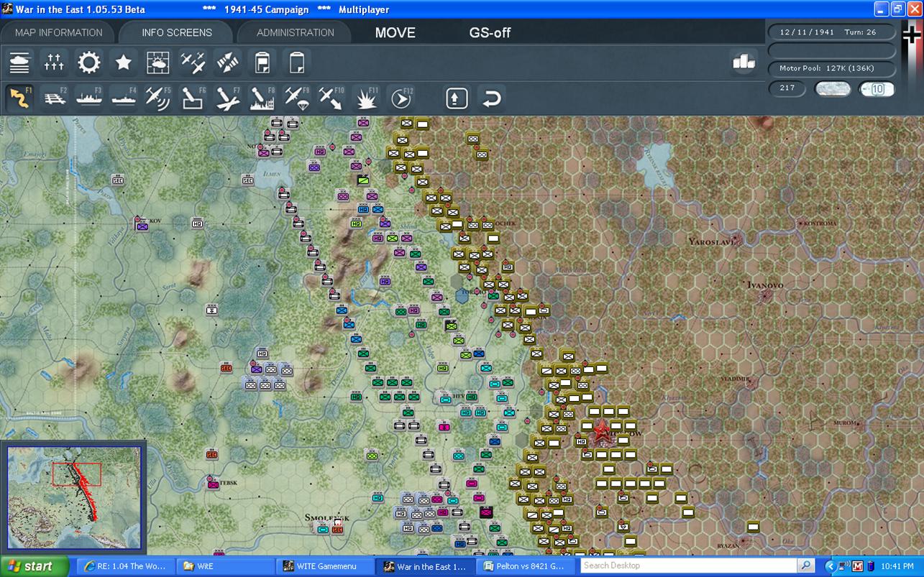Open the air doctrine planes icon

click(x=193, y=63)
